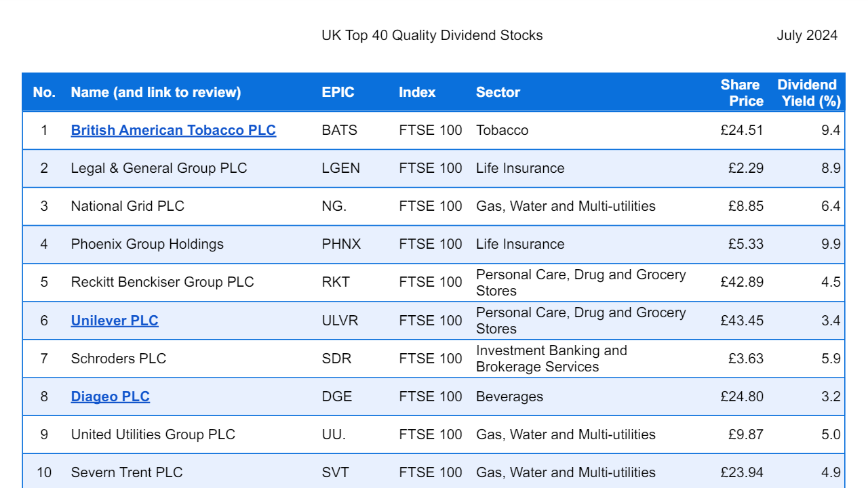The height and width of the screenshot is (488, 868).
Task: Select the 'Investment Banking and Brokerage Services' sector cell
Action: click(552, 359)
